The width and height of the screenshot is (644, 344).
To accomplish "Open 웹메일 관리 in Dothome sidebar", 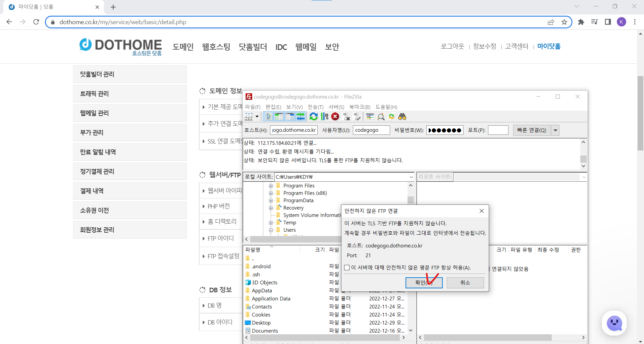I will 130,113.
